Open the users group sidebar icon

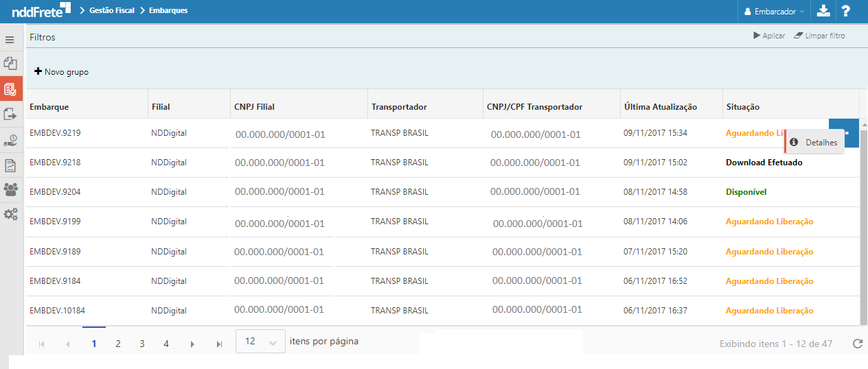(x=10, y=189)
